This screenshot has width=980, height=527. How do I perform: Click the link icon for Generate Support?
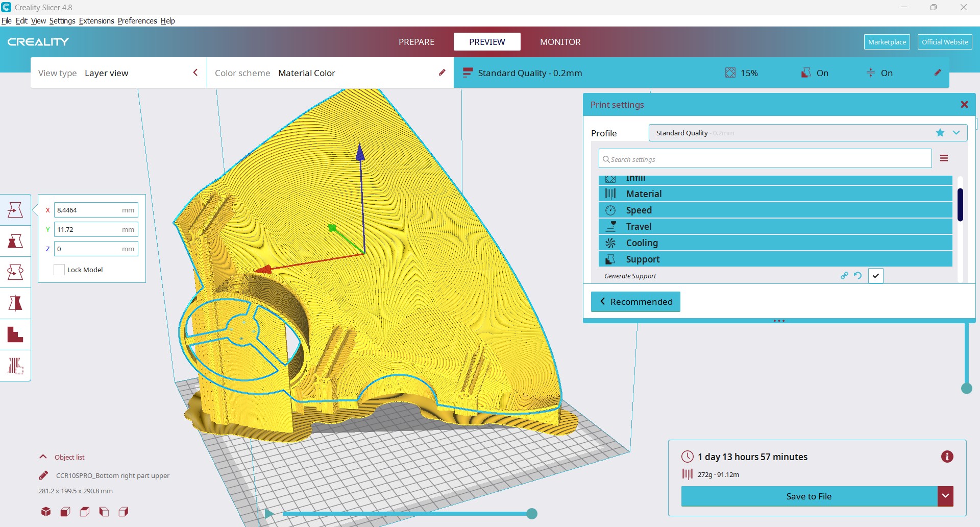(x=844, y=276)
